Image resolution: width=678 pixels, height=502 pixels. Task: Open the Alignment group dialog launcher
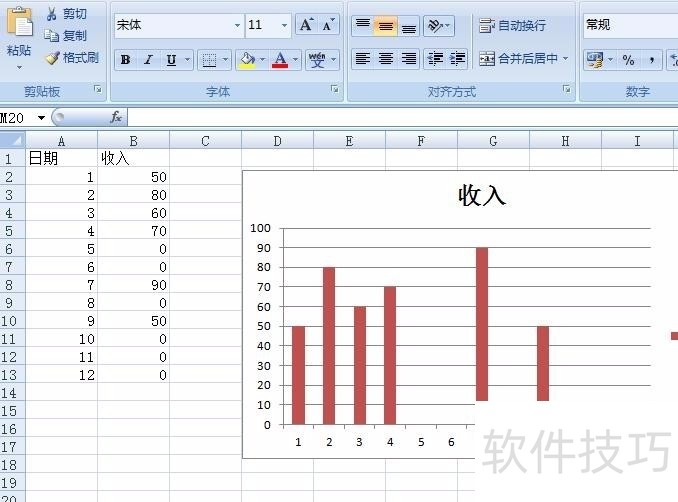click(x=566, y=89)
